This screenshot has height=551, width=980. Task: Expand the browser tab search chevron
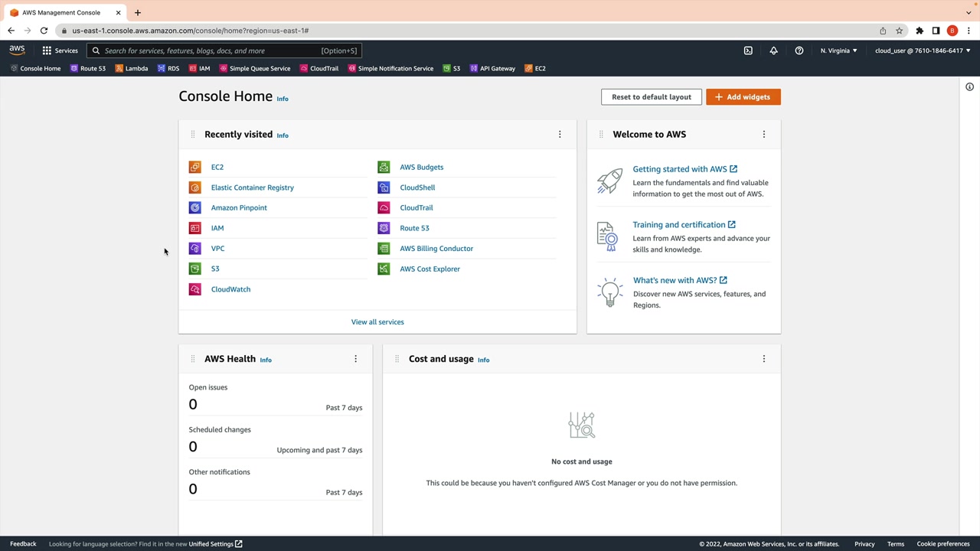(x=969, y=12)
